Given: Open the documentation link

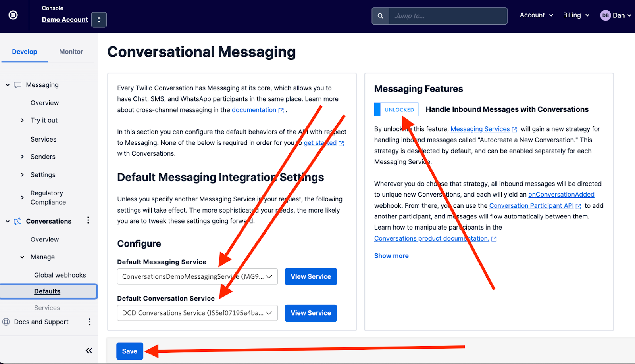Looking at the screenshot, I should pyautogui.click(x=254, y=110).
